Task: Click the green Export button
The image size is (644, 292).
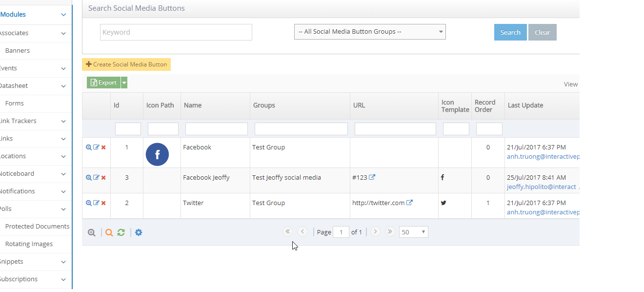Action: point(104,82)
